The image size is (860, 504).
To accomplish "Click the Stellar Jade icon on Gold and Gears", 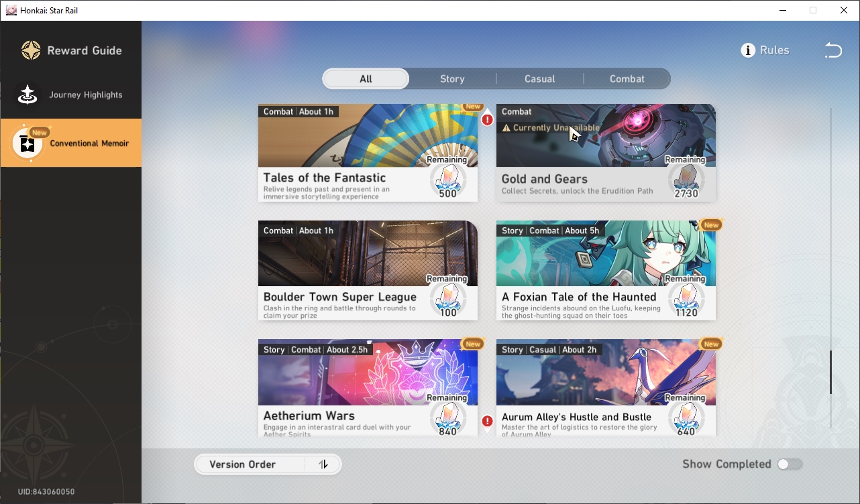I will [x=685, y=178].
